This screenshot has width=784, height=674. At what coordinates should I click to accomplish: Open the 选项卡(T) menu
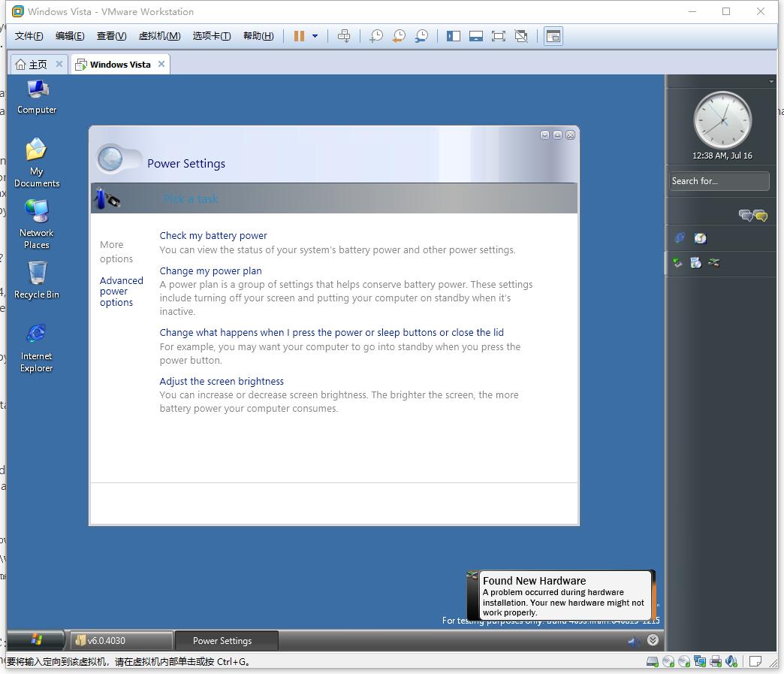pyautogui.click(x=212, y=36)
